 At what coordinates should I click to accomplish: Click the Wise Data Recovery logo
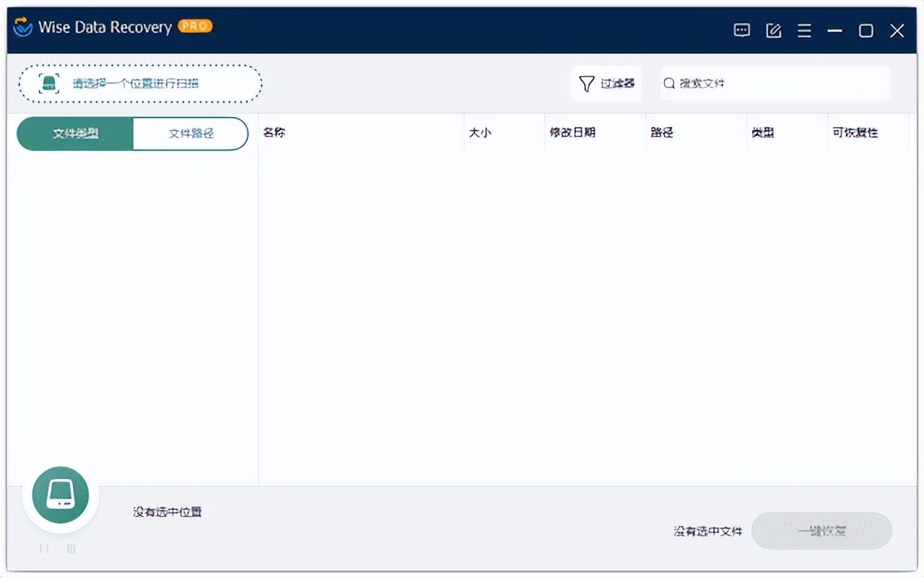(x=23, y=27)
